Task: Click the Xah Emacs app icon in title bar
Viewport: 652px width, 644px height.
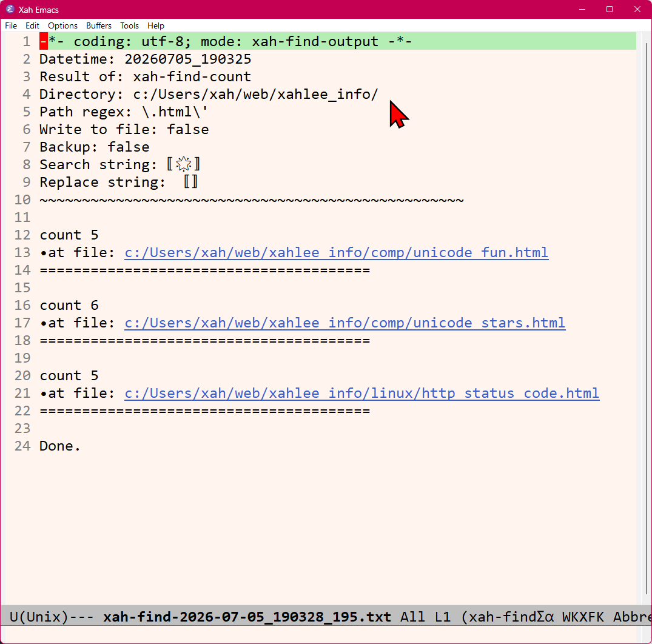Action: coord(10,9)
